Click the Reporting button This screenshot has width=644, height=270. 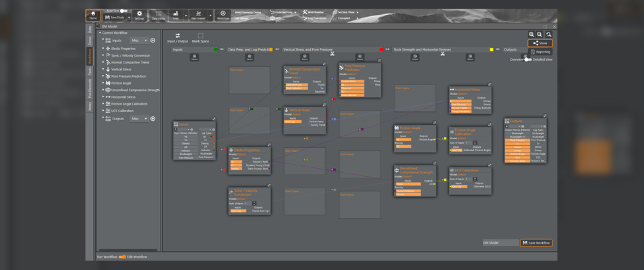point(540,51)
